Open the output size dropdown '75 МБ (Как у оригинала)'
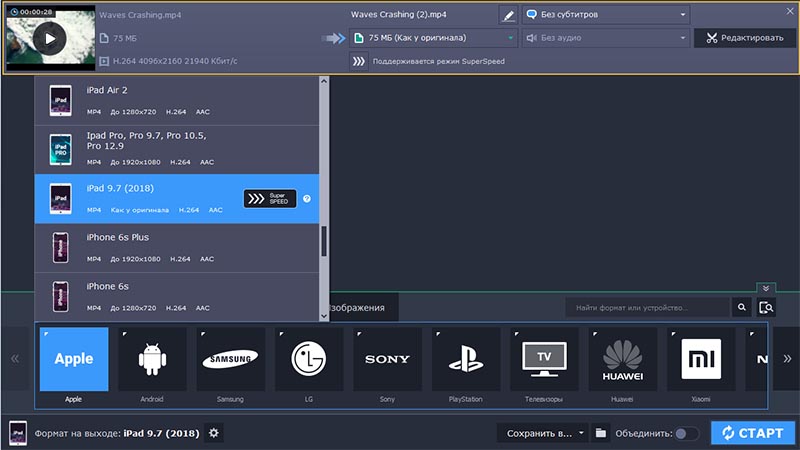This screenshot has height=450, width=800. 433,38
